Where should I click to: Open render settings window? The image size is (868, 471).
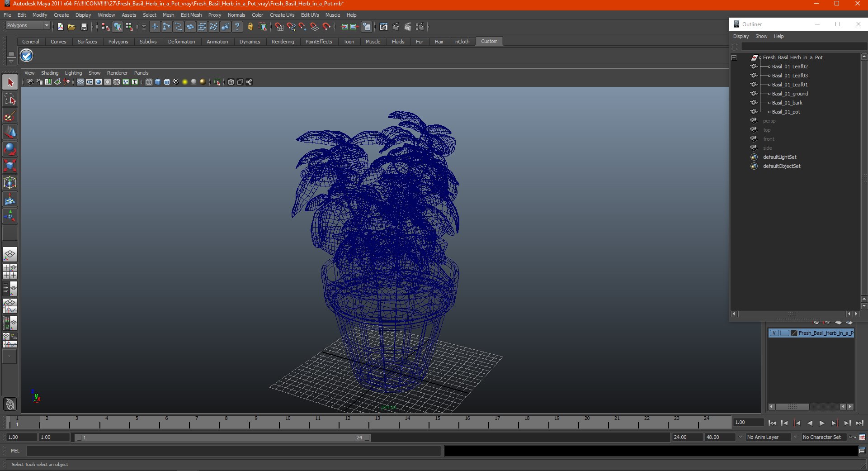(x=420, y=27)
